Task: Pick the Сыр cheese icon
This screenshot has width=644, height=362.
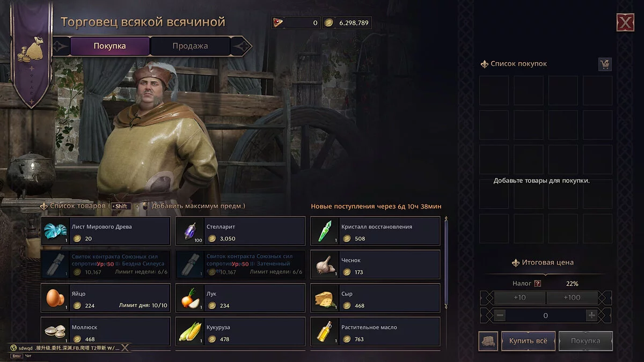Action: click(x=324, y=298)
